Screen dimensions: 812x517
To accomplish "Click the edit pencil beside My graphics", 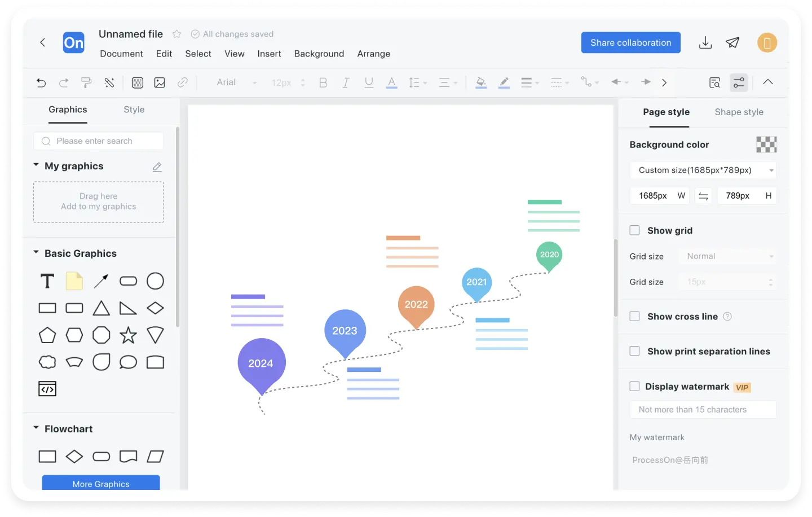I will (x=157, y=167).
